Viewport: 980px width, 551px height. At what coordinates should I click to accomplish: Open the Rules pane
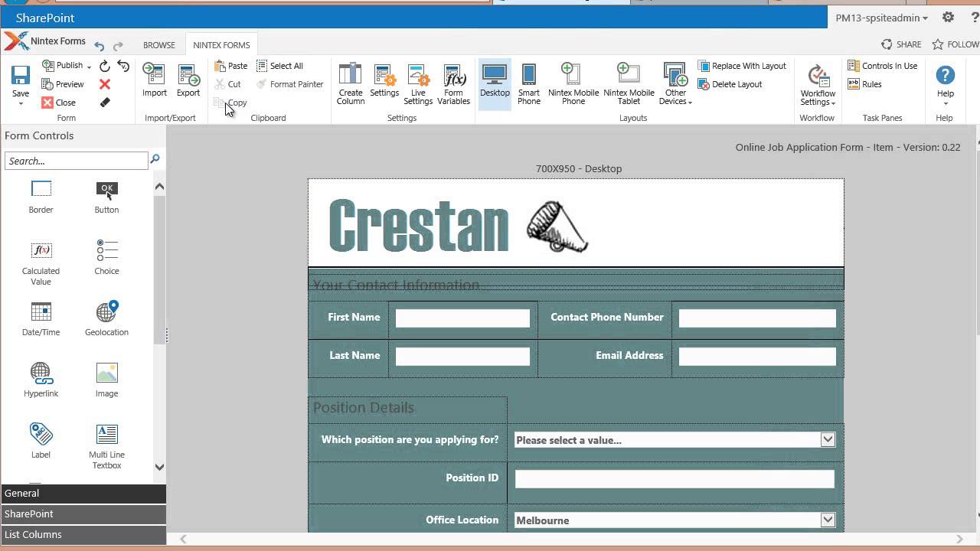(x=865, y=84)
